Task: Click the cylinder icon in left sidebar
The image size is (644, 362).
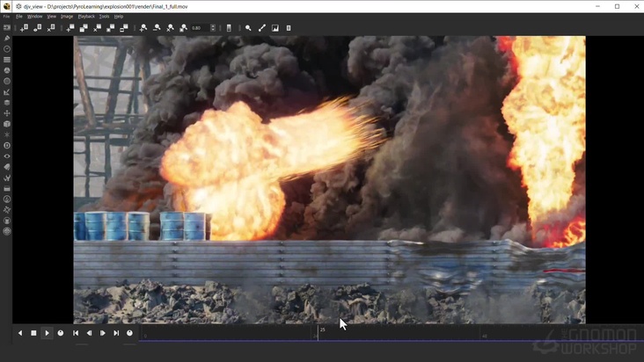Action: [6, 221]
